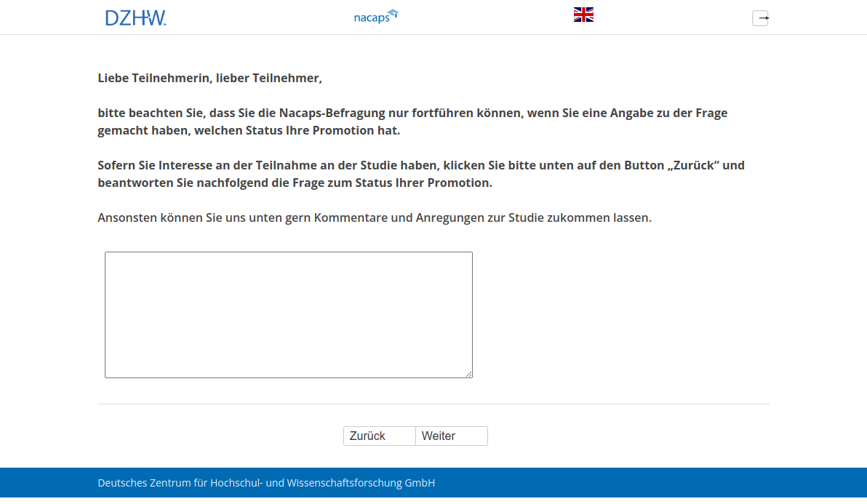Click the greeting line 'Liebe Teilnehmerin, lieber Teilnehmer'
This screenshot has width=867, height=504.
(209, 78)
